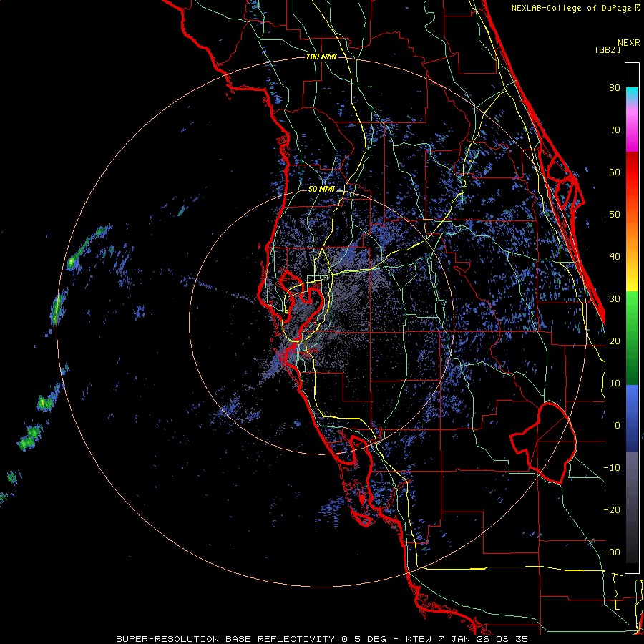644x644 pixels.
Task: Click the '100 NMI' range ring label
Action: 321,57
